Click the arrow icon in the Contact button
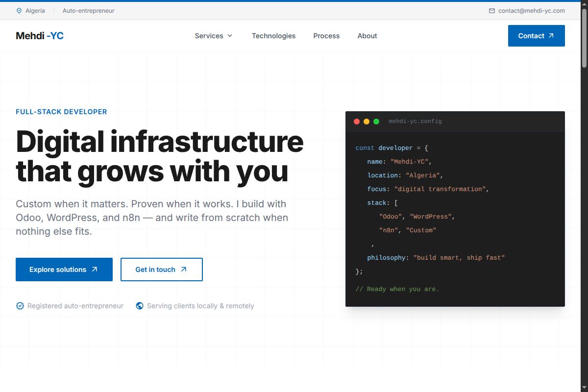The height and width of the screenshot is (392, 588). point(551,36)
